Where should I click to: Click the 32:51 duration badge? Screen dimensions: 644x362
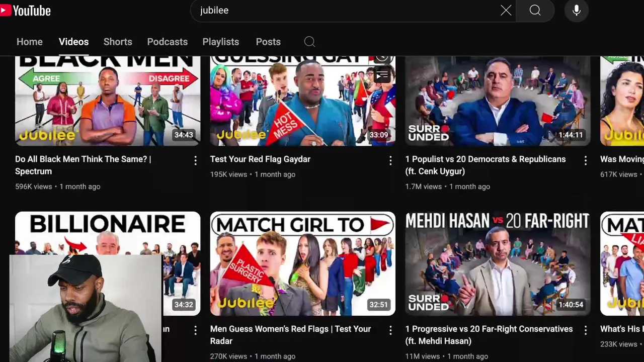(x=378, y=305)
